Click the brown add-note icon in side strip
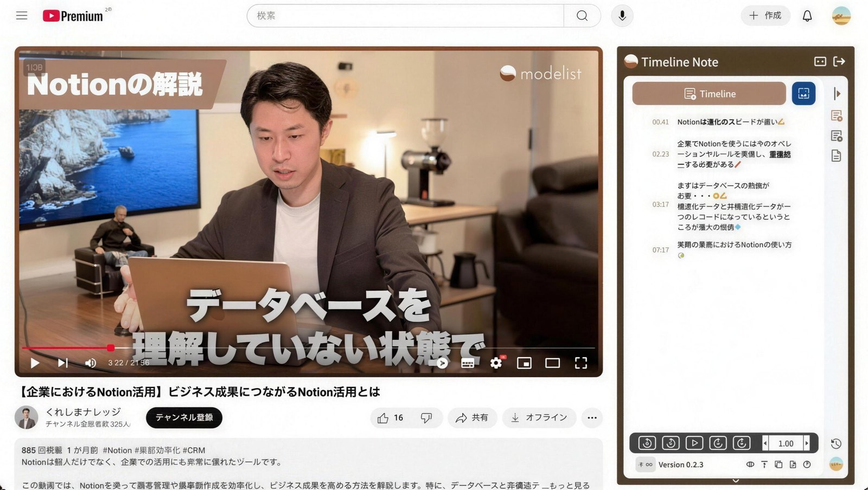The image size is (868, 490). click(x=837, y=115)
